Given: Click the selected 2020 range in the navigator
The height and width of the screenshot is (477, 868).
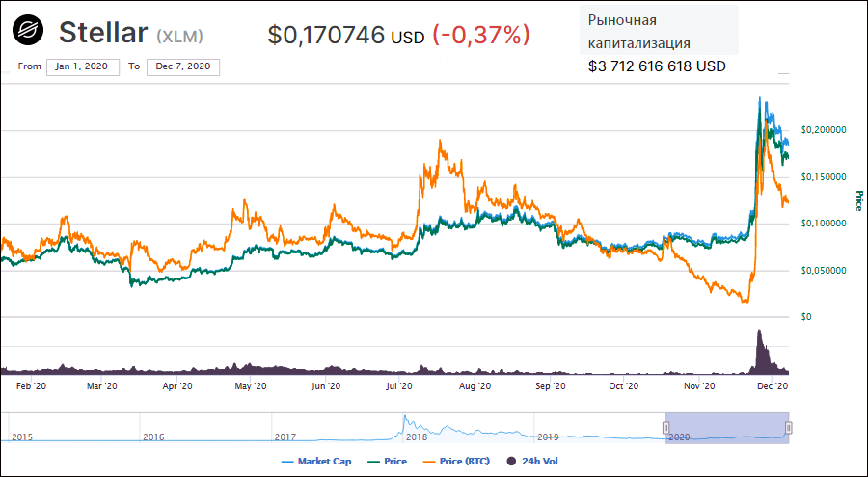Looking at the screenshot, I should point(727,427).
